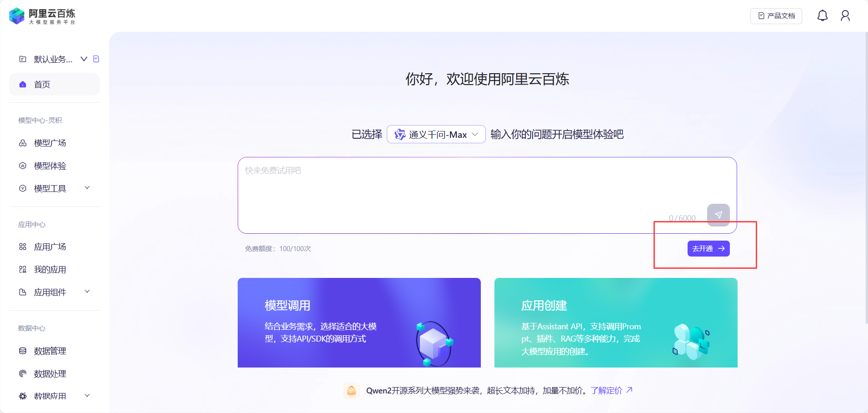Click the 产品文档 button
Screen dimensions: 868x413
click(x=776, y=16)
